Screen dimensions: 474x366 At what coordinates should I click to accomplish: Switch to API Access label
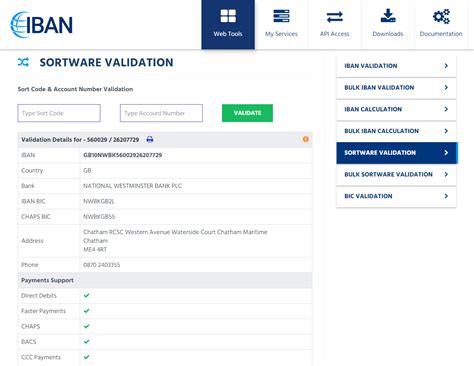pyautogui.click(x=335, y=34)
